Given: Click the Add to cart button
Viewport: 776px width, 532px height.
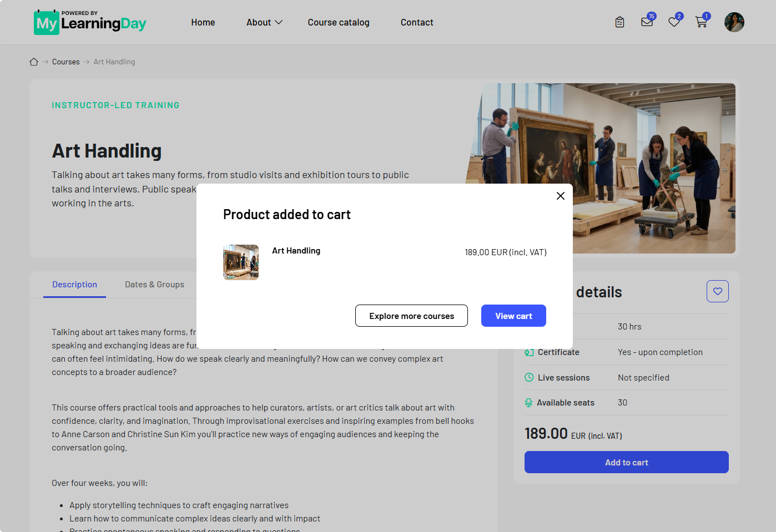Looking at the screenshot, I should (626, 462).
